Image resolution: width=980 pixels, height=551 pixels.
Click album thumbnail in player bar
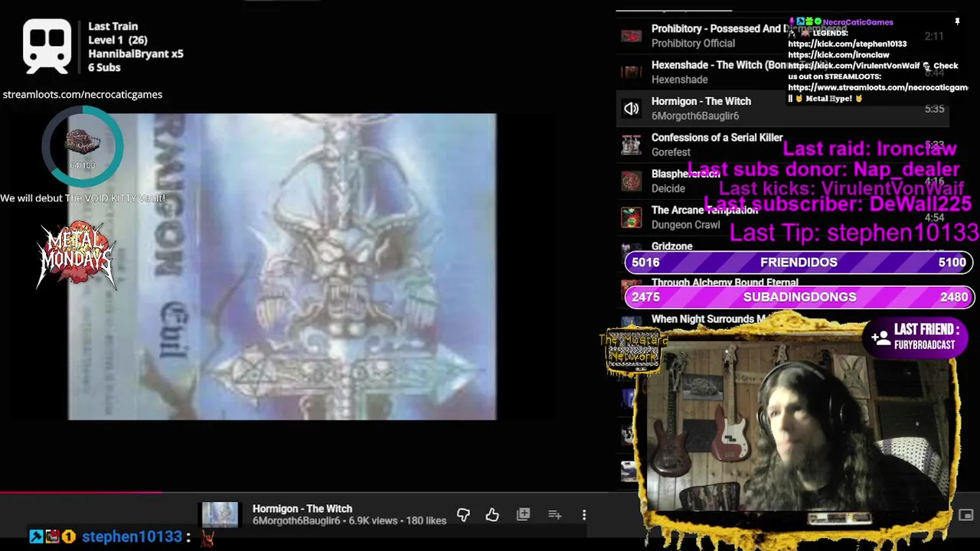tap(220, 515)
